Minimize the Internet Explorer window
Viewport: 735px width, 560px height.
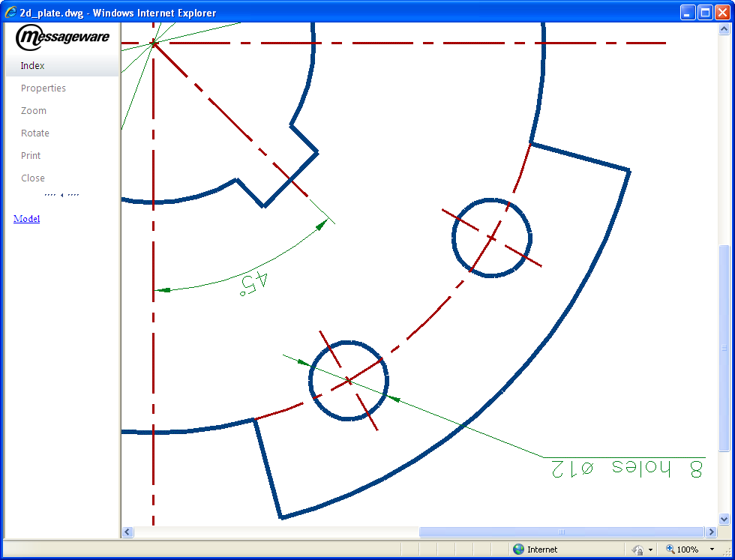click(687, 13)
